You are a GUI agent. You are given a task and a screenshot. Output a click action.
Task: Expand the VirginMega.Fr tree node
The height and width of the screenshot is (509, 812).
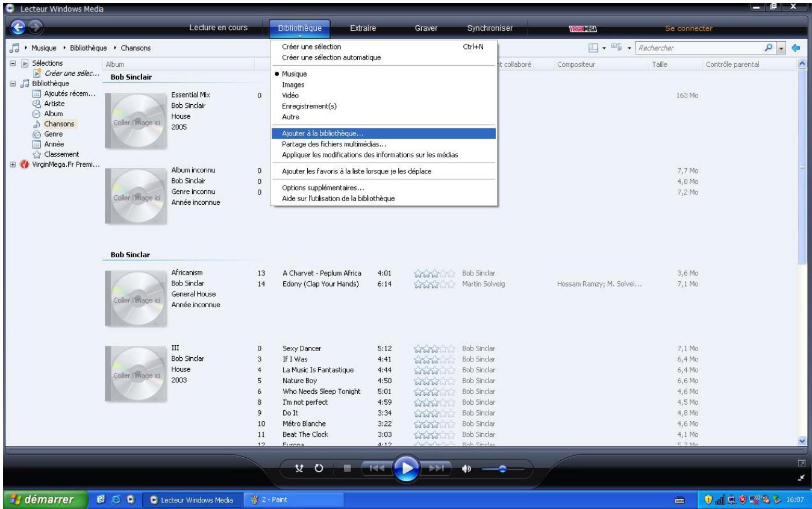pos(13,165)
